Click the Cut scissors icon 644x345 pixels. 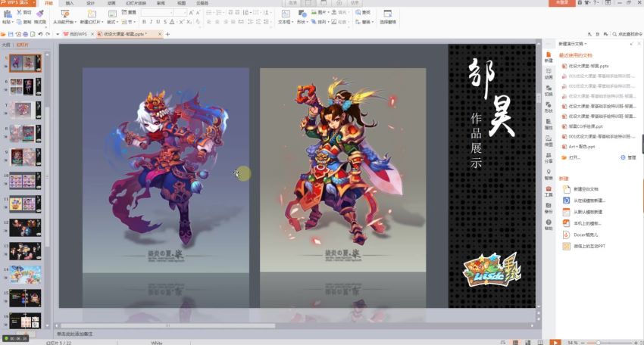[19, 13]
